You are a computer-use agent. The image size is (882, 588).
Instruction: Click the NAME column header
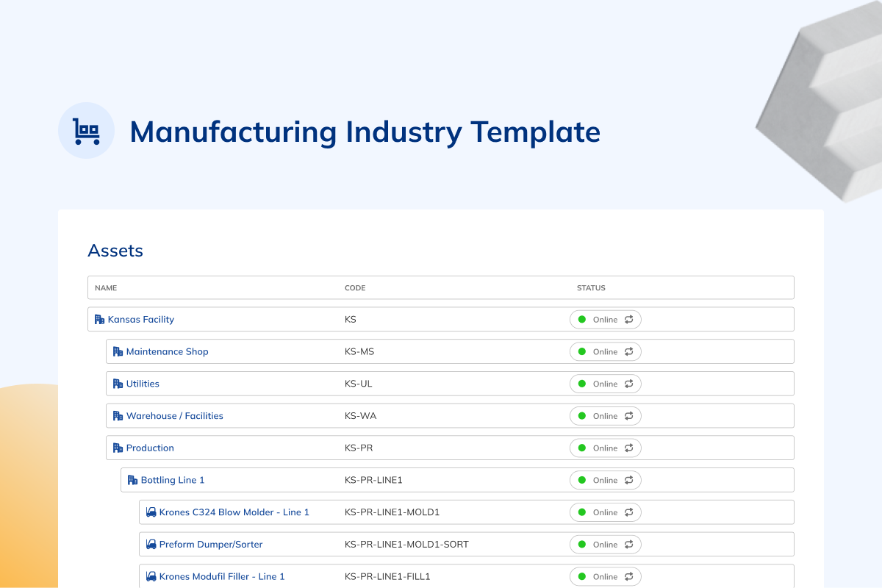[106, 288]
